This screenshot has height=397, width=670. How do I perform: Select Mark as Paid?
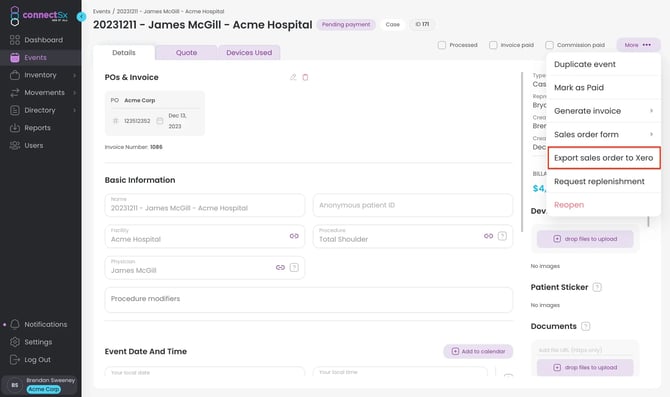[603, 88]
